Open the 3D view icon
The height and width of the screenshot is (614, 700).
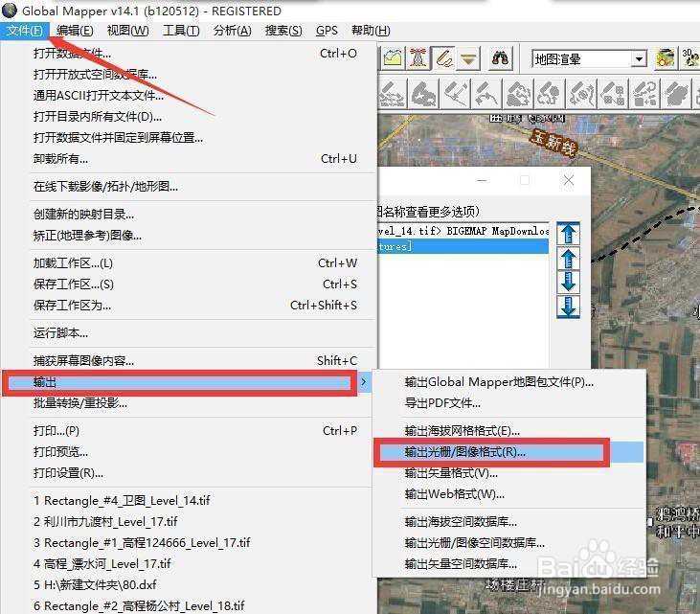click(689, 58)
